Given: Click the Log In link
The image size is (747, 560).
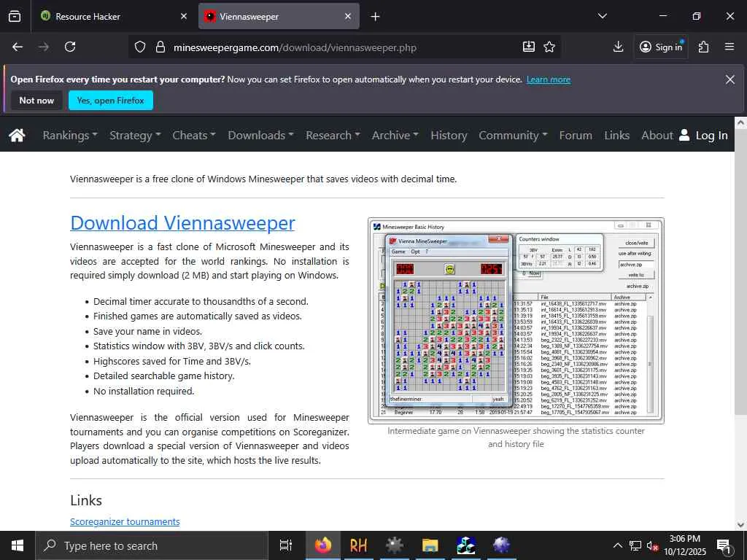Looking at the screenshot, I should click(x=711, y=135).
